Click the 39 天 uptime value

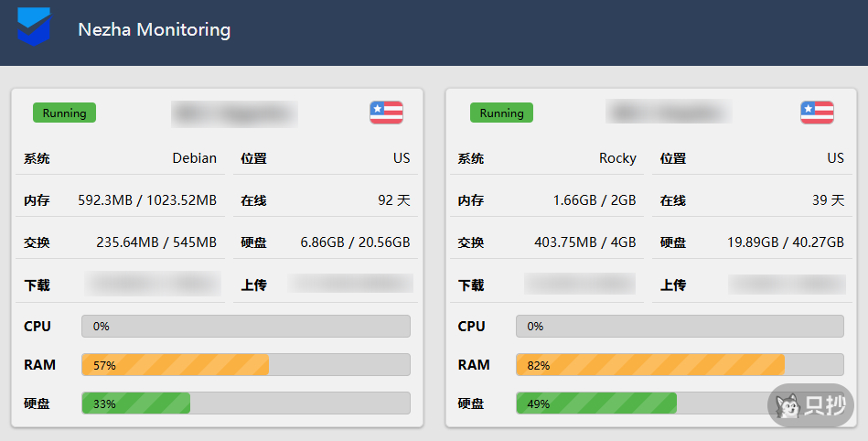click(828, 200)
